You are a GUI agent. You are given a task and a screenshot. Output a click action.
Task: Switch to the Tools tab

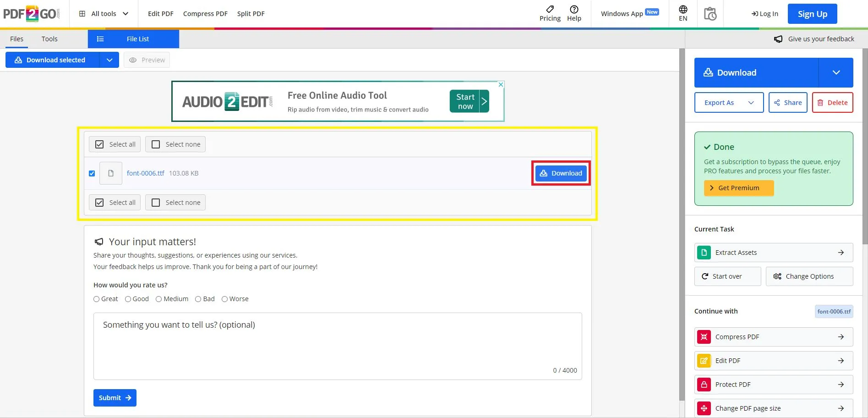pos(49,39)
